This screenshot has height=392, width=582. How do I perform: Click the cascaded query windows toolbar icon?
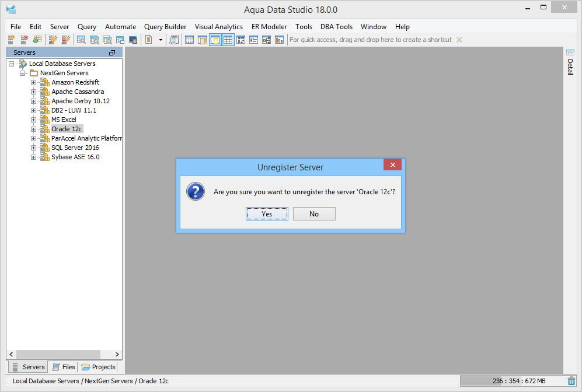pos(120,40)
